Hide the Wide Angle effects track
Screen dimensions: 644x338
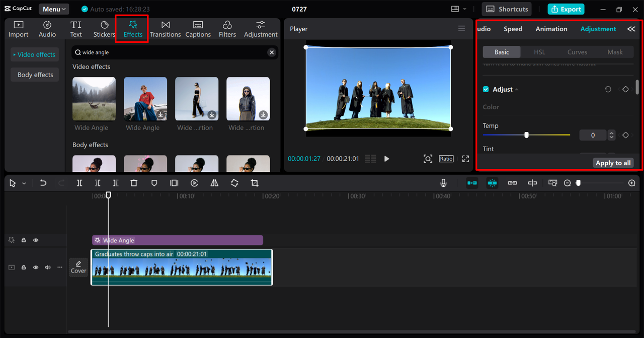coord(36,240)
